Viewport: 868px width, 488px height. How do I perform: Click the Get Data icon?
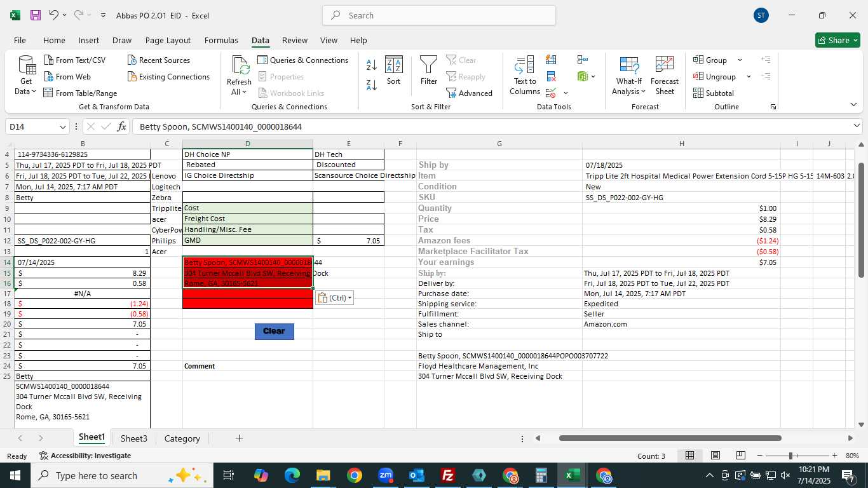tap(26, 65)
